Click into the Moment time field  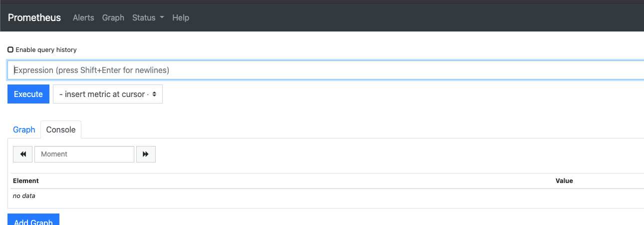pyautogui.click(x=84, y=154)
